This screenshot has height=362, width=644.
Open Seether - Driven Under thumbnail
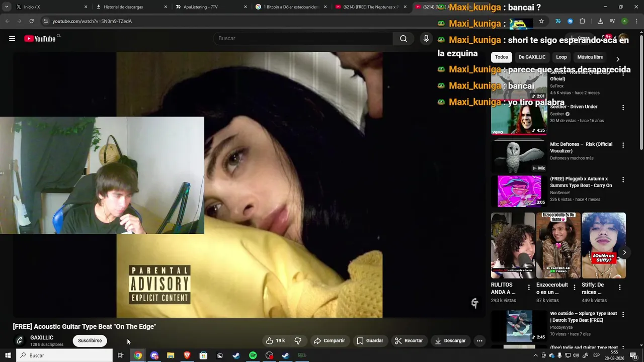pos(519,119)
